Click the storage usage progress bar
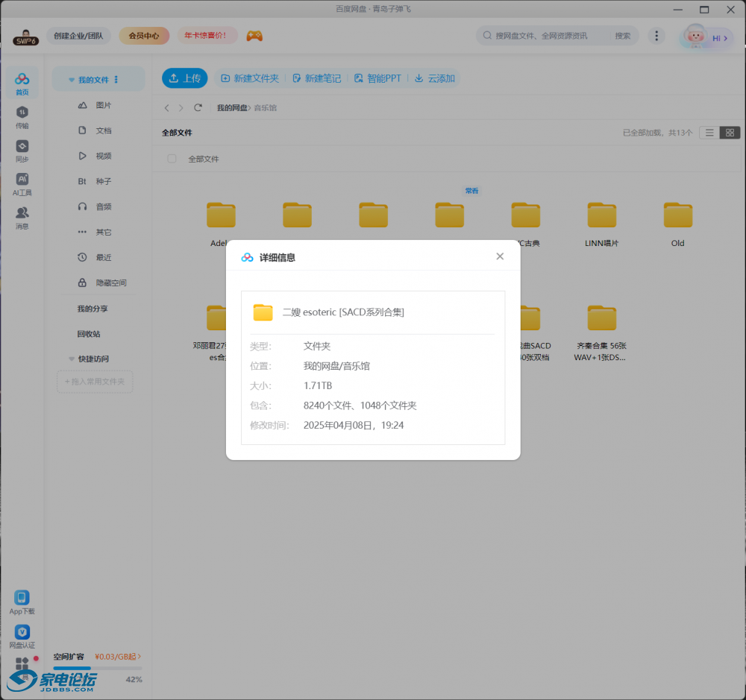The height and width of the screenshot is (700, 746). coord(97,669)
